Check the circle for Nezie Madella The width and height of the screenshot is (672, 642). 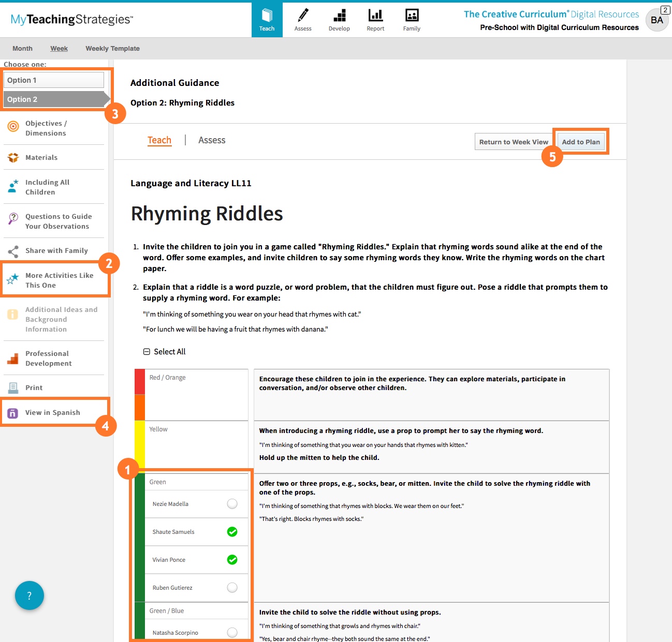click(232, 504)
